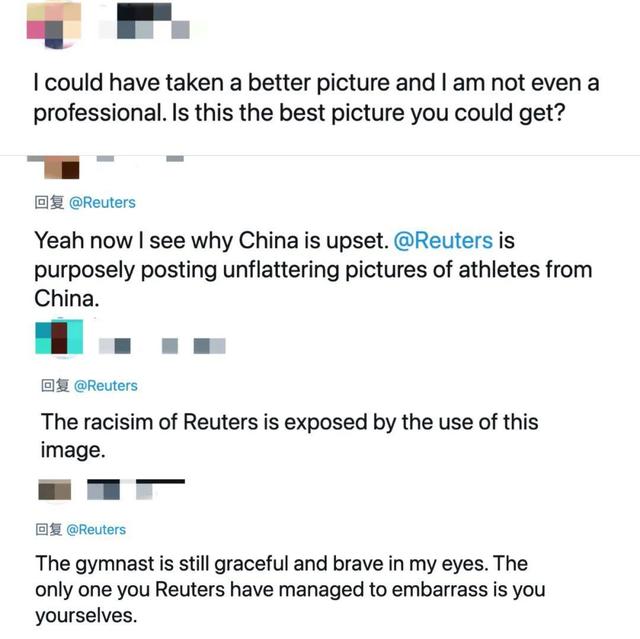Select the blurred name next to the brown avatar
Image resolution: width=640 pixels, height=639 pixels.
[140, 159]
